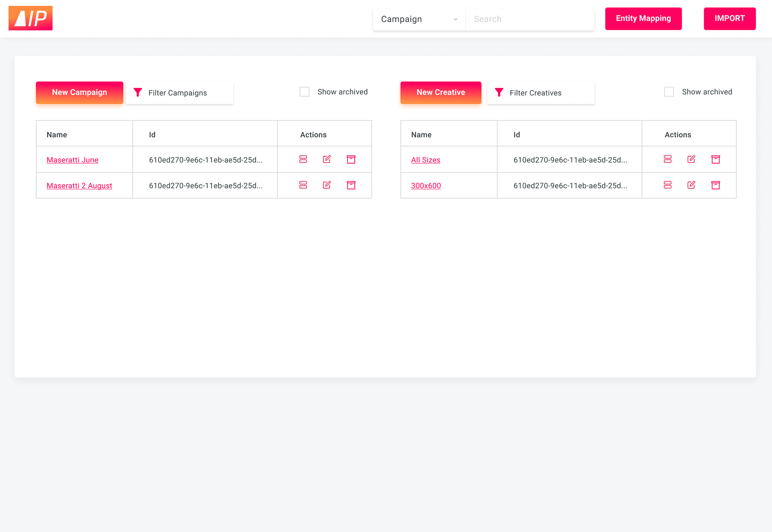Click the edit icon for Maseratti June
This screenshot has height=532, width=772.
tap(327, 159)
